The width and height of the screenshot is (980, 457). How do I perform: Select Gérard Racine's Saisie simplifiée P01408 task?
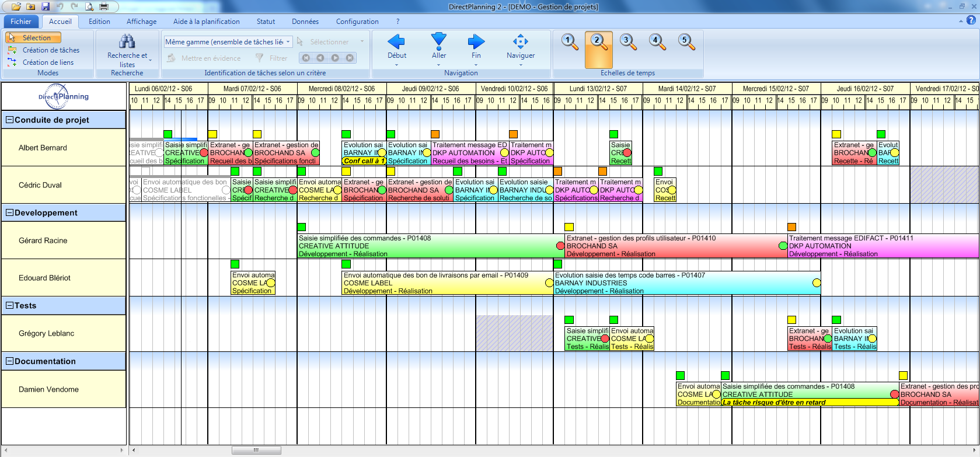[431, 246]
